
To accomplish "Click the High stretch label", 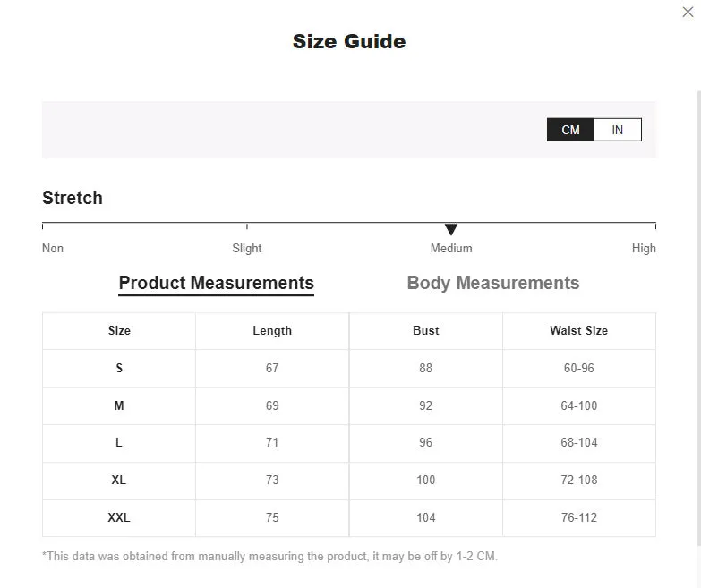I will click(x=644, y=248).
